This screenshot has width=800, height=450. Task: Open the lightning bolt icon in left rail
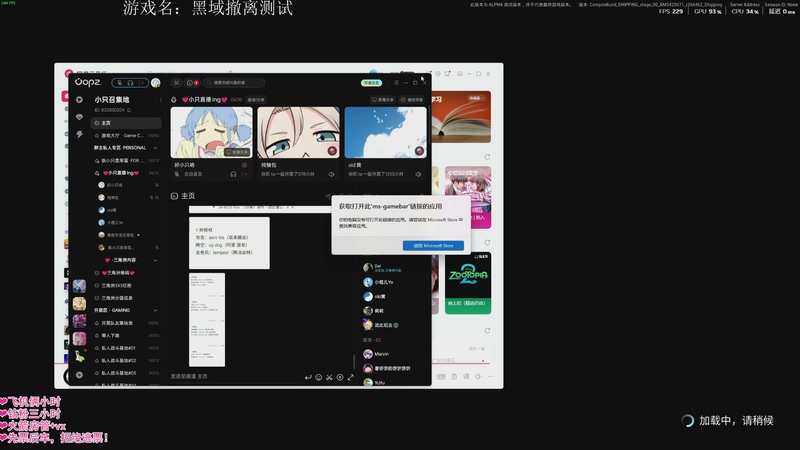pos(79,134)
